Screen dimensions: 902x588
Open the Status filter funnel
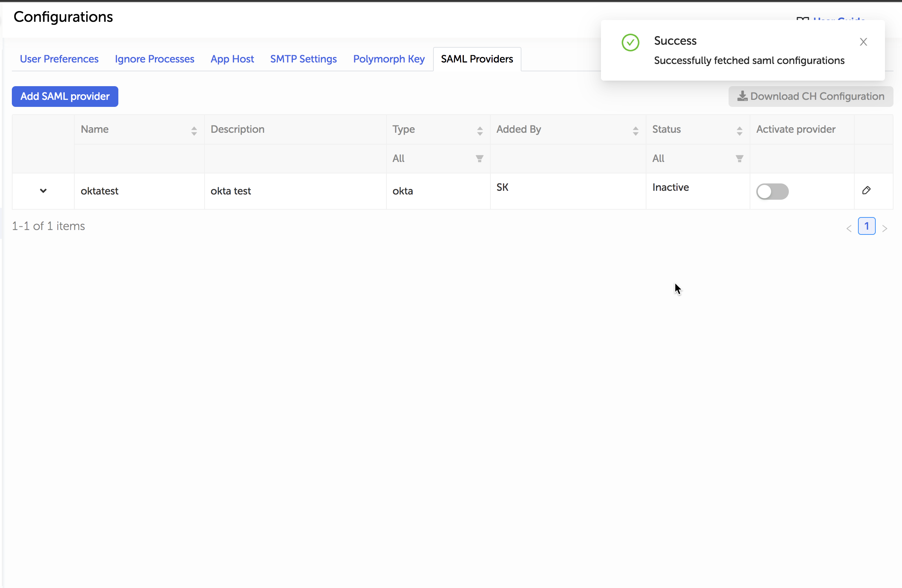coord(739,158)
